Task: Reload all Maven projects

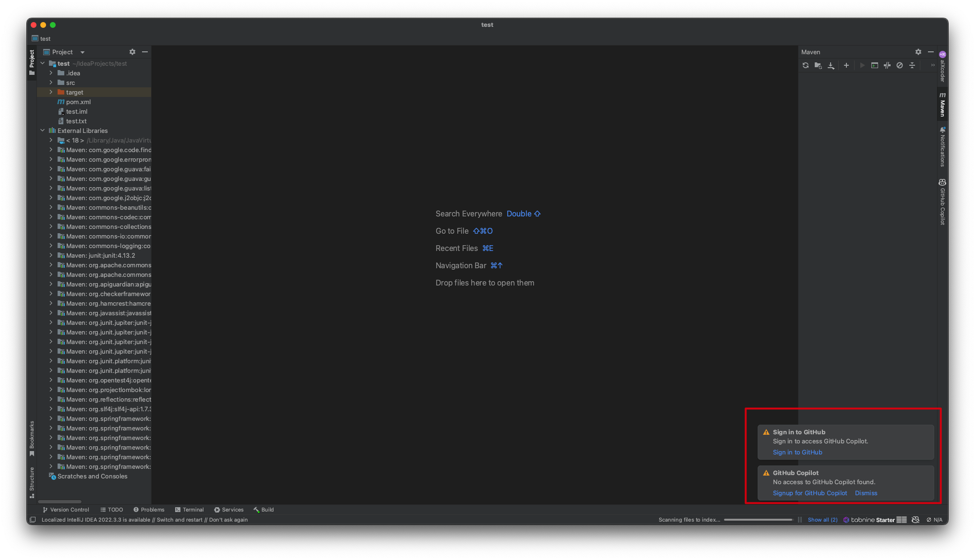Action: [806, 65]
